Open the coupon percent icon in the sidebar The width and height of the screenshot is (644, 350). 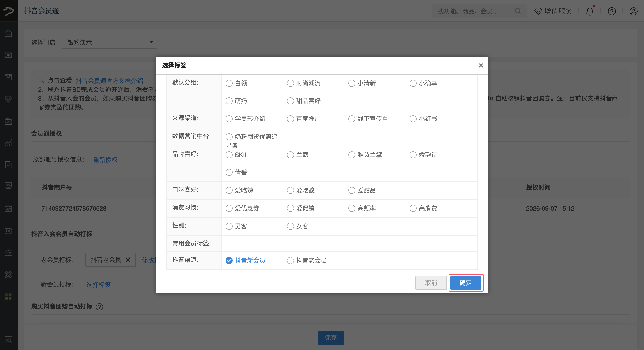9,121
